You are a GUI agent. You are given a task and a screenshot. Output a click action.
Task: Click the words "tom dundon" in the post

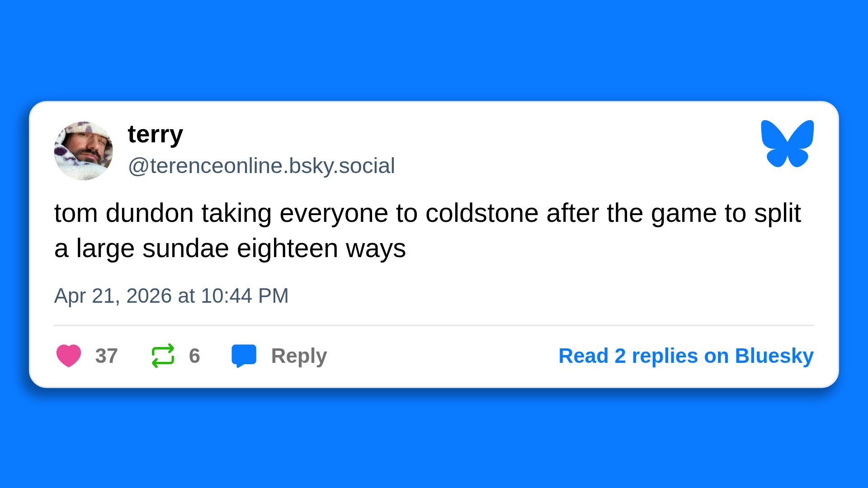tap(123, 213)
